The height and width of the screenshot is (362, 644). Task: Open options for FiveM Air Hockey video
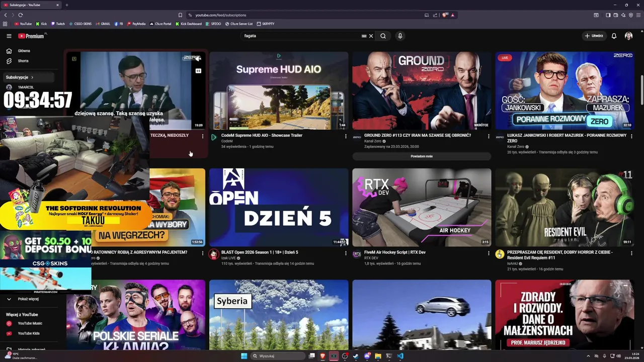(489, 253)
